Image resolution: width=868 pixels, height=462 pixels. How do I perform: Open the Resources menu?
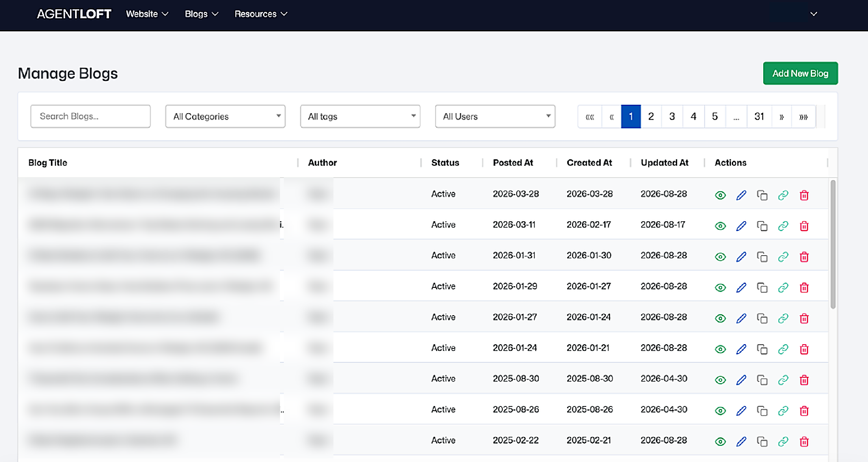click(261, 14)
